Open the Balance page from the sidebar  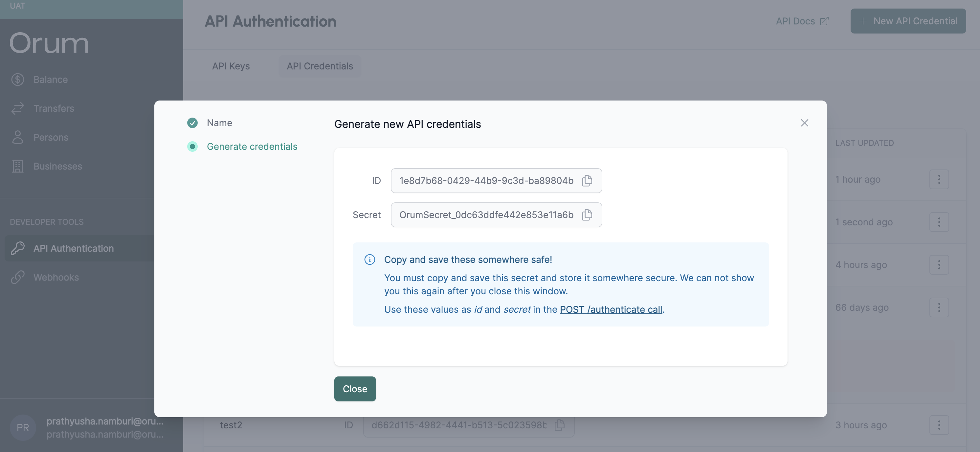point(50,79)
